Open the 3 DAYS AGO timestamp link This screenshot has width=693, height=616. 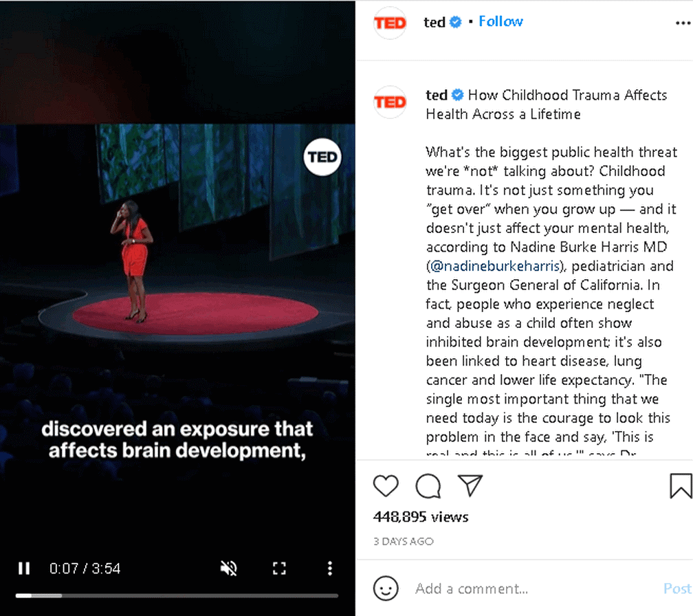click(x=403, y=541)
